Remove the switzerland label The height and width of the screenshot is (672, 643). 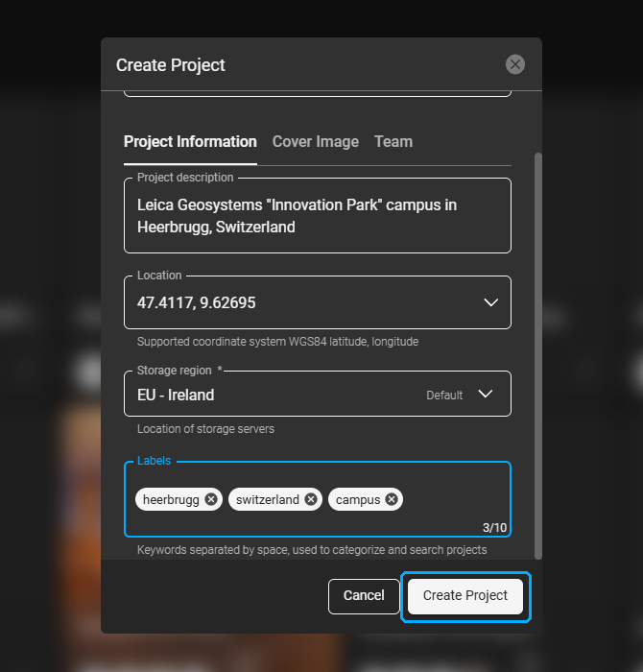311,499
